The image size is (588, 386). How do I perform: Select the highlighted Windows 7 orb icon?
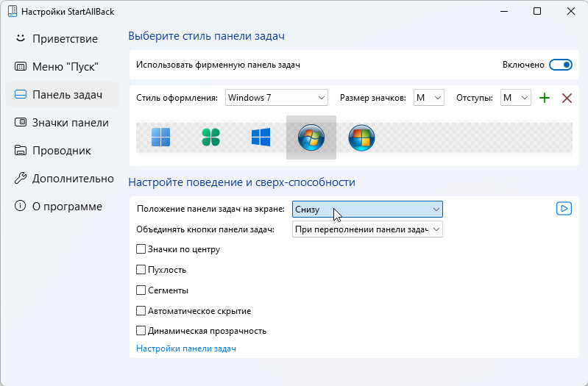tap(311, 137)
